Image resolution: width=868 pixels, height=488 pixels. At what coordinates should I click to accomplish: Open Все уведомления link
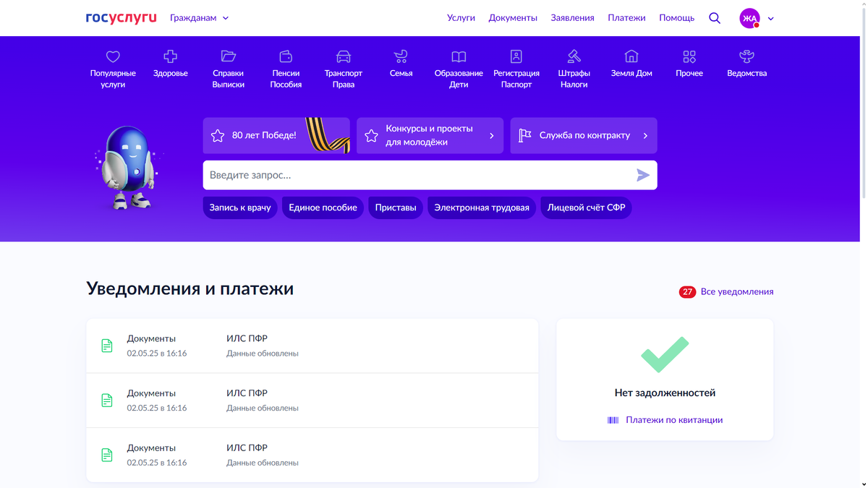737,292
